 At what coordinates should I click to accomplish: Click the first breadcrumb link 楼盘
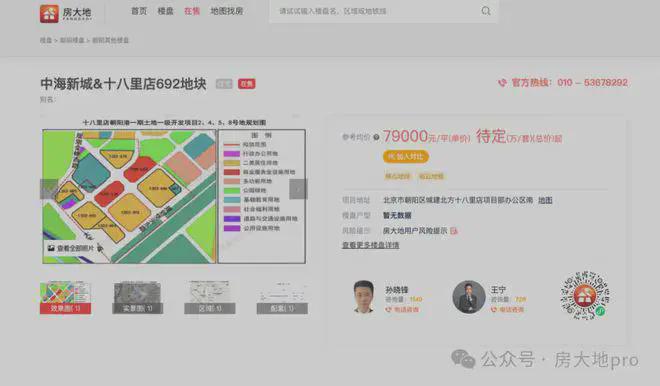click(x=46, y=40)
